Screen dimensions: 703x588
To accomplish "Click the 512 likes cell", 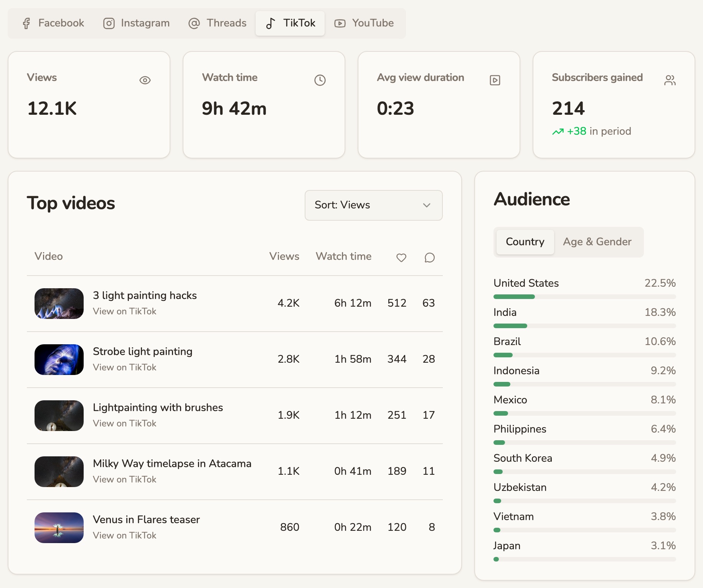I will (x=397, y=303).
